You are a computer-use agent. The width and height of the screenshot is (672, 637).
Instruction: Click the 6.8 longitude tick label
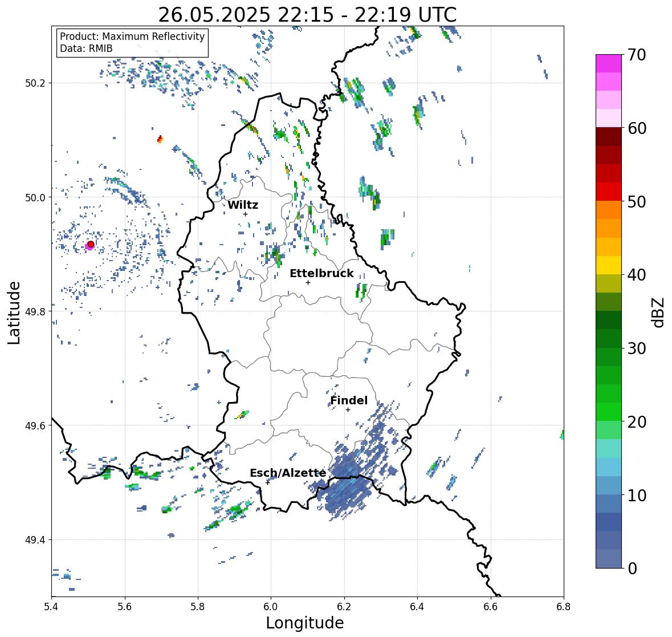pyautogui.click(x=564, y=607)
